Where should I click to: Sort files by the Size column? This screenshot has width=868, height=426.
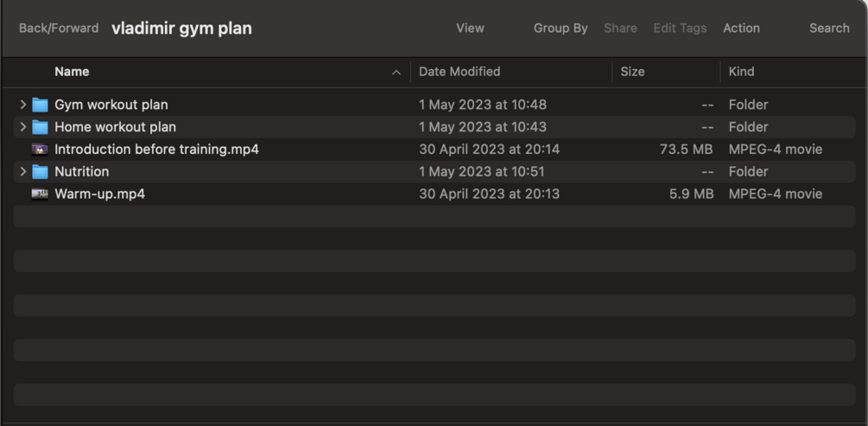(x=632, y=72)
